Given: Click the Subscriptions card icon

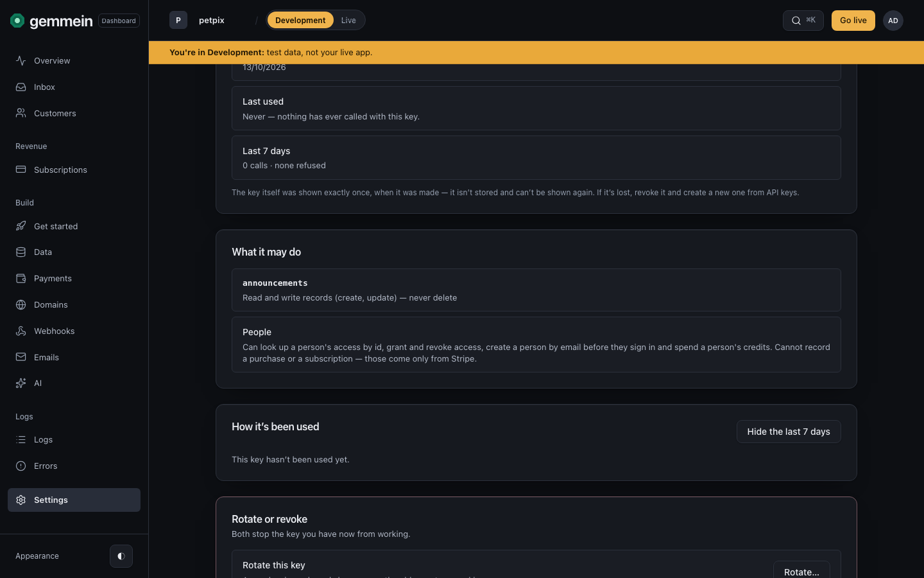Looking at the screenshot, I should click(x=21, y=170).
